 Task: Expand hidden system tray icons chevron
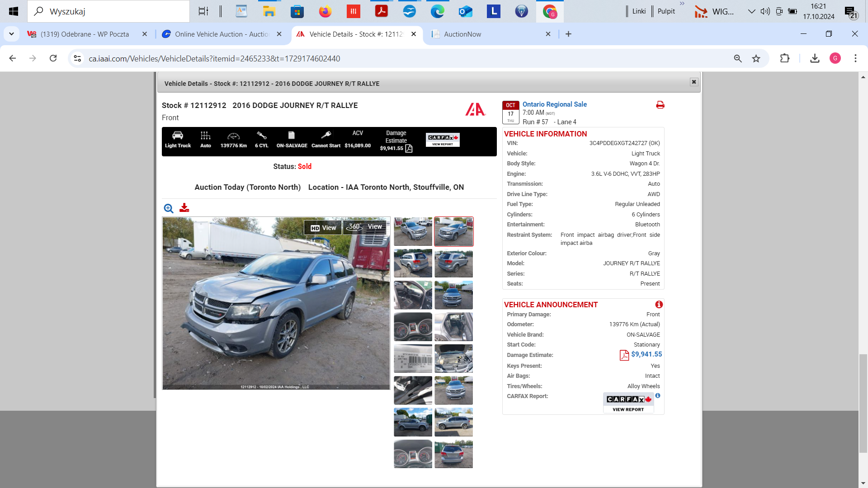pyautogui.click(x=751, y=11)
